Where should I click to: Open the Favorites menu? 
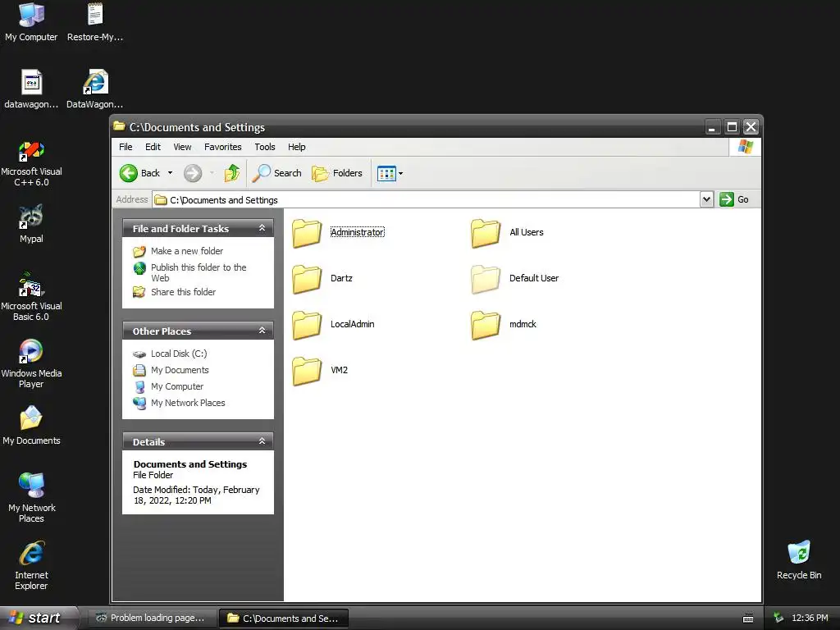pos(223,147)
